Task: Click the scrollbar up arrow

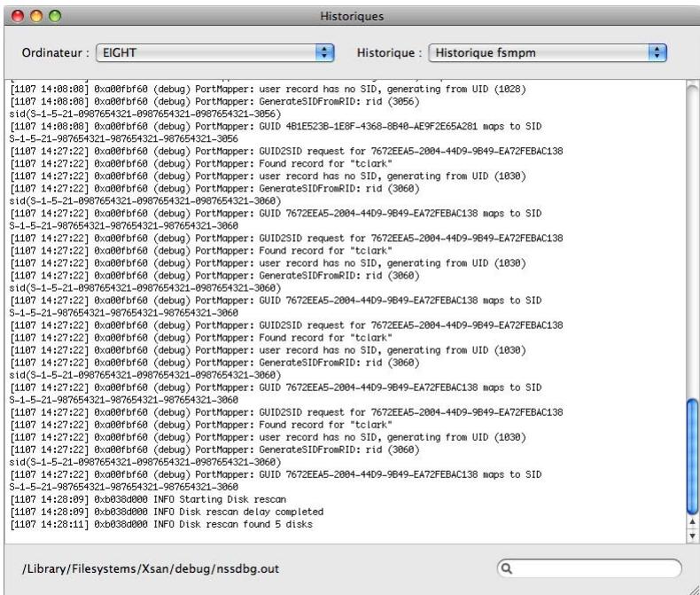Action: [x=692, y=521]
